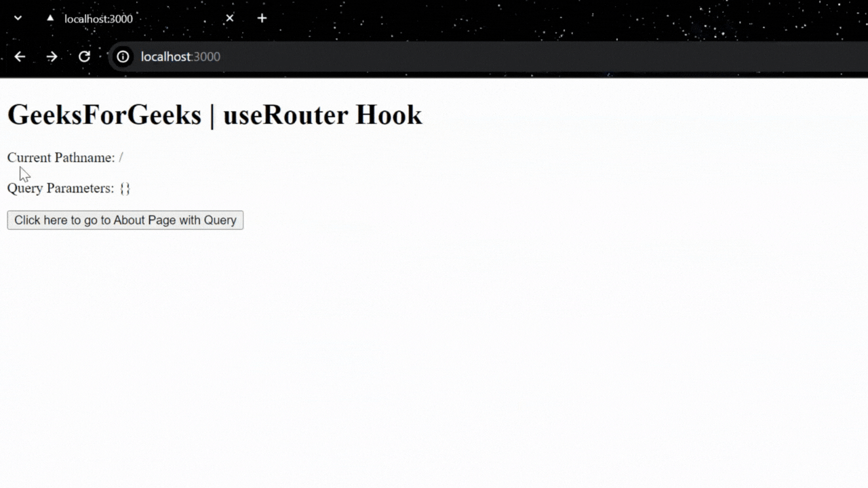This screenshot has width=868, height=488.
Task: Go back using the browser back arrow
Action: pyautogui.click(x=20, y=57)
